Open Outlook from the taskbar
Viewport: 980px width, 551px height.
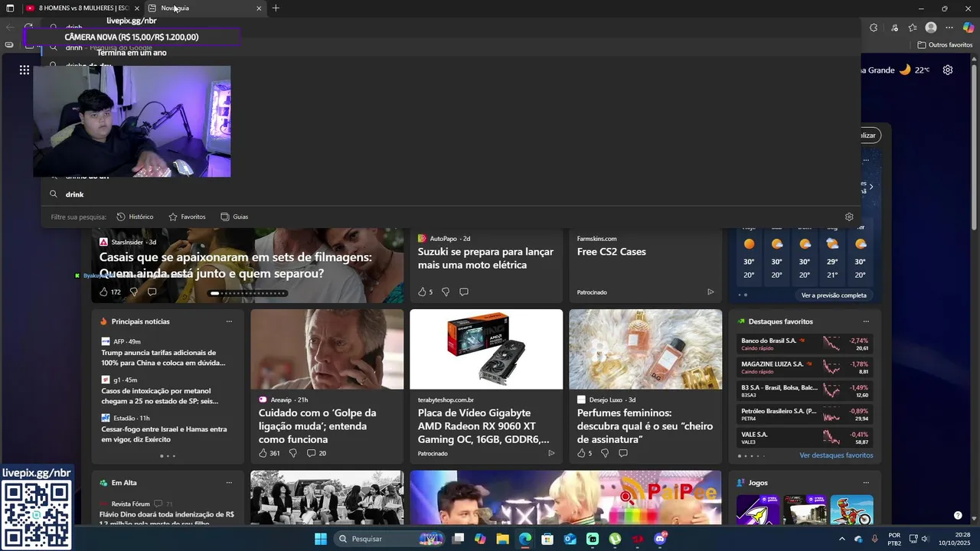click(x=570, y=539)
